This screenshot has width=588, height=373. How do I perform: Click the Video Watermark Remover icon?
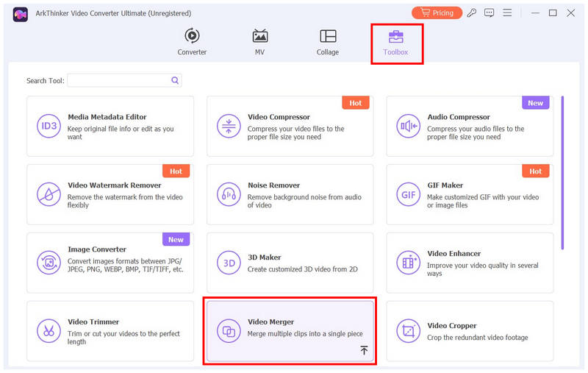49,194
